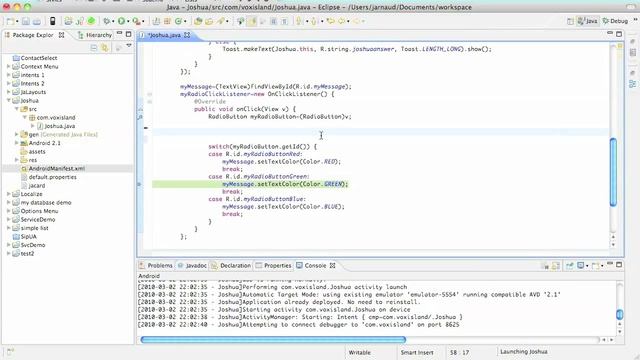
Task: Click the green Run toolbar button
Action: pos(121,21)
